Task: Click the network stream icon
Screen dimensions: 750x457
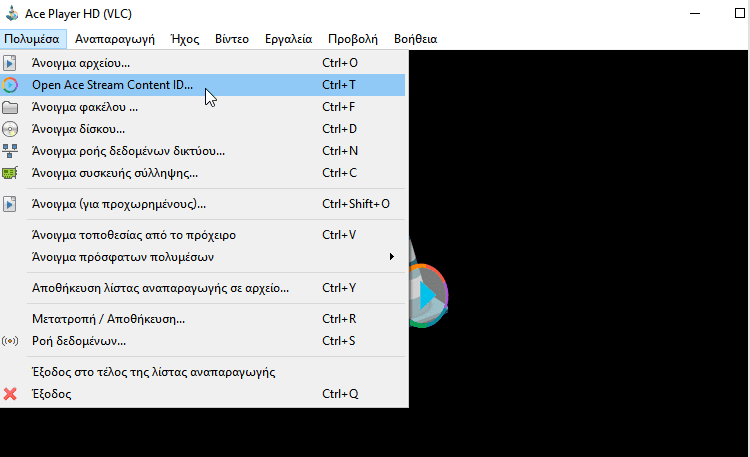Action: (10, 151)
